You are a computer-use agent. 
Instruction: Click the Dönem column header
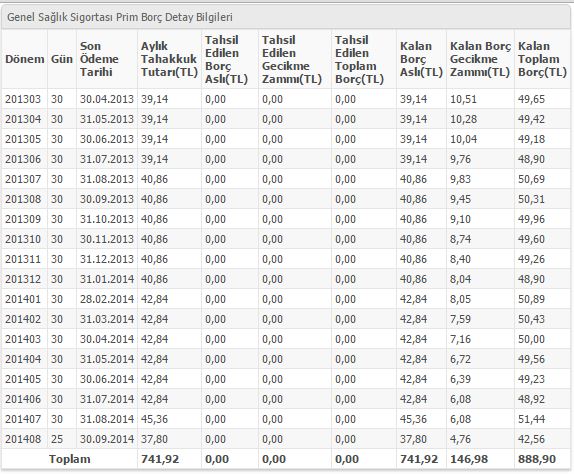[25, 59]
